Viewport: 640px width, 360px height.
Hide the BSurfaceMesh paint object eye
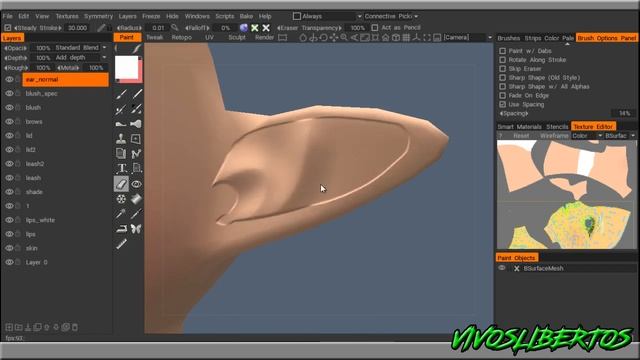(x=502, y=268)
